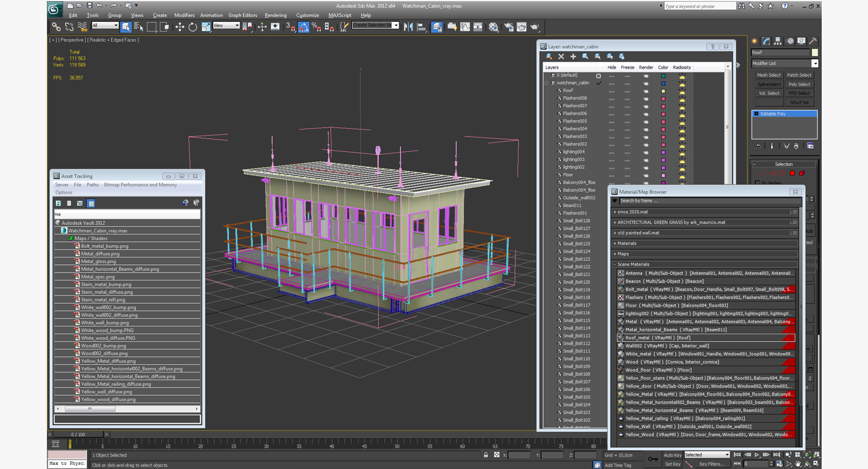The height and width of the screenshot is (469, 868).
Task: Open Paths menu in Asset Tracking
Action: pyautogui.click(x=93, y=185)
